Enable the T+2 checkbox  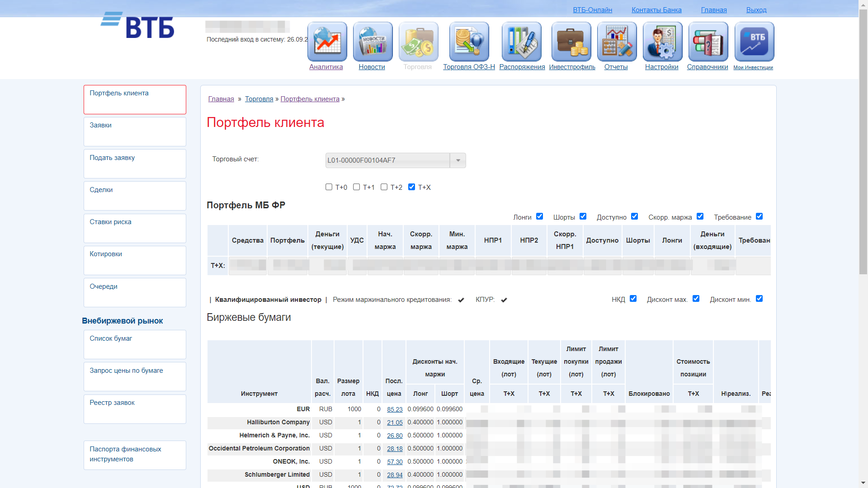click(x=384, y=187)
